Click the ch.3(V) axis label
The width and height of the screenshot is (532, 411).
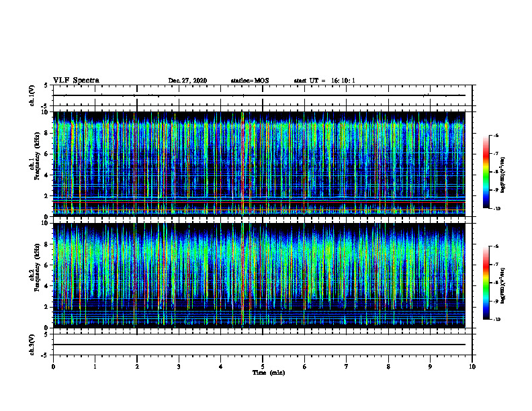click(32, 345)
